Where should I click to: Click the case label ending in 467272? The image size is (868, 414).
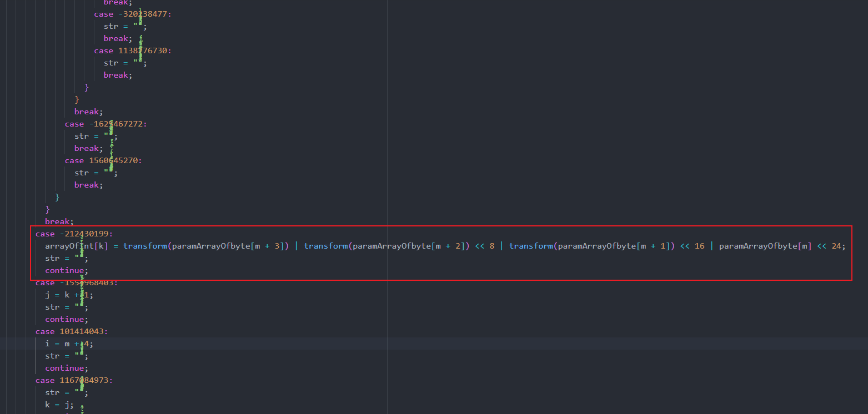pos(106,124)
